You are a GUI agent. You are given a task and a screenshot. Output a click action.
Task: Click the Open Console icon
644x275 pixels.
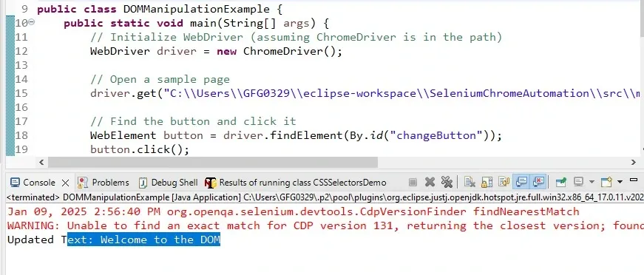[x=606, y=182]
